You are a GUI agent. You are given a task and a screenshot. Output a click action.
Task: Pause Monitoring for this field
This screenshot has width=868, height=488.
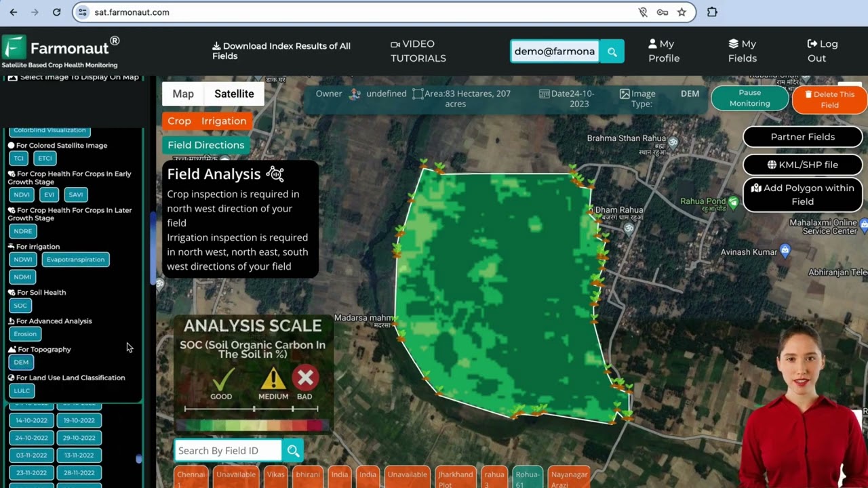pos(749,98)
